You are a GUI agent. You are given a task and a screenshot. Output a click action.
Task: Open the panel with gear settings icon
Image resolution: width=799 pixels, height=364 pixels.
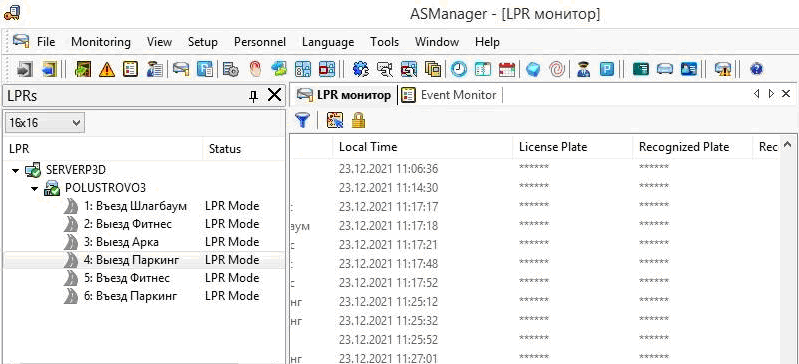[231, 69]
